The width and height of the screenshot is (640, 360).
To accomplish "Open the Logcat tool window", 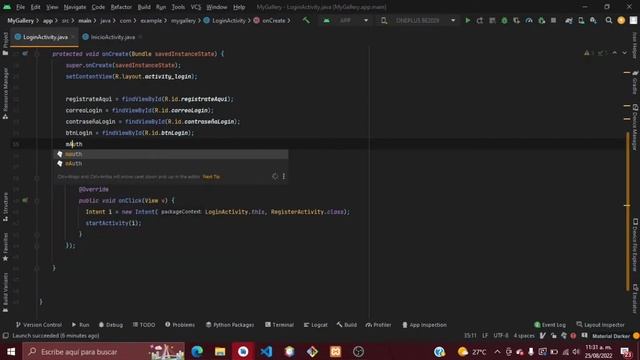I will coord(316,325).
